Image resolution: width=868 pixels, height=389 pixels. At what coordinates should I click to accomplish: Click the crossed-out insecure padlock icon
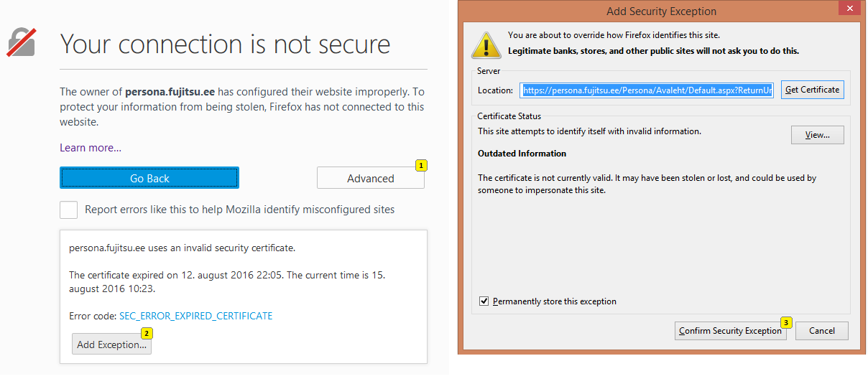[x=22, y=42]
